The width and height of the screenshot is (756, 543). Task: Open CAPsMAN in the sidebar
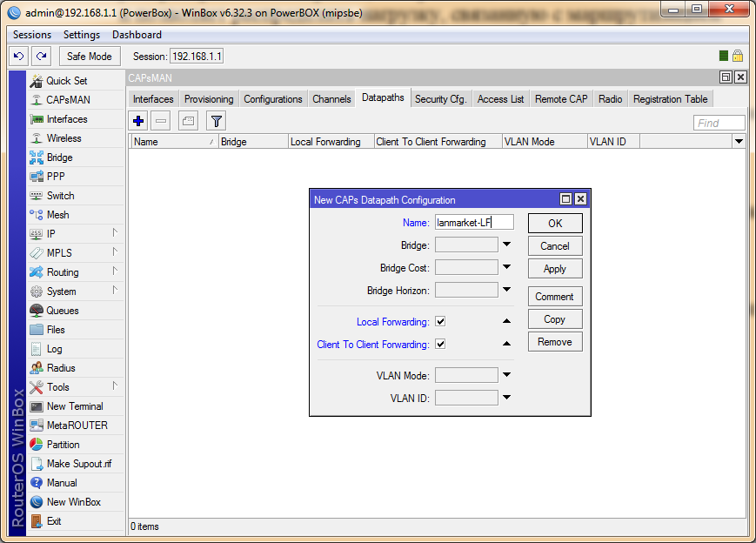click(x=68, y=100)
